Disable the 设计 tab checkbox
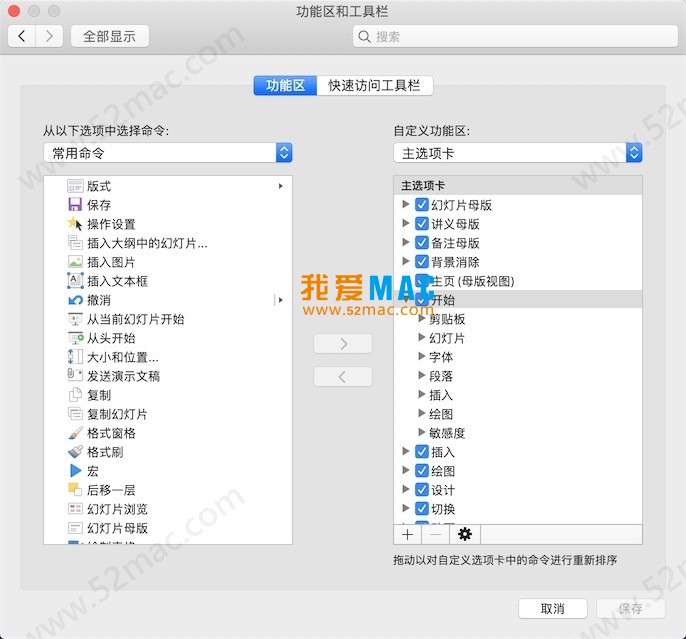This screenshot has height=639, width=686. pyautogui.click(x=421, y=490)
